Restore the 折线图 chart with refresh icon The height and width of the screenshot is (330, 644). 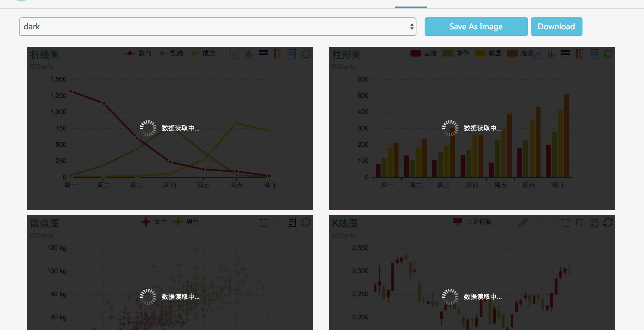pyautogui.click(x=306, y=54)
